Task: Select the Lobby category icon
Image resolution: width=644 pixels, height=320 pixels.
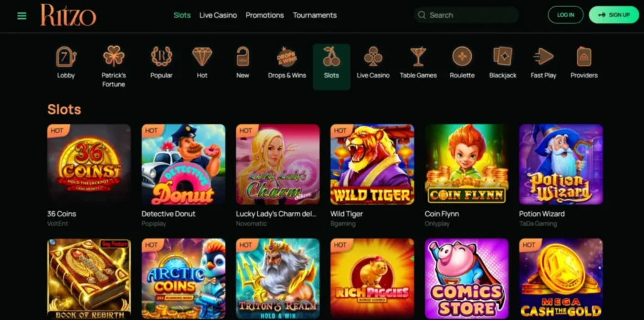Action: [65, 57]
